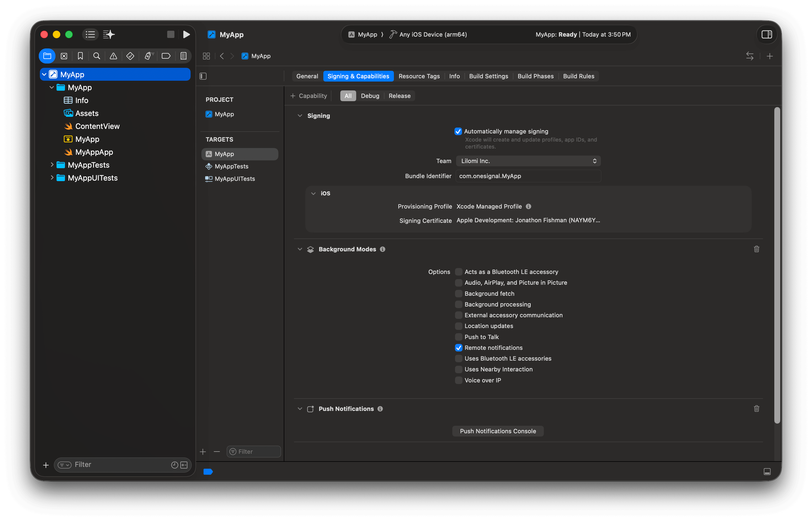Open the Project navigator folder icon
812x521 pixels.
[47, 56]
